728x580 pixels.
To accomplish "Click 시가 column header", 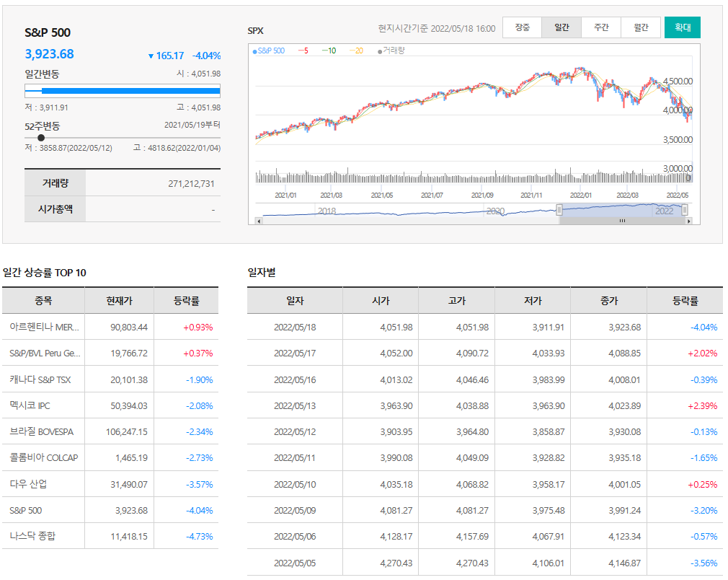I will point(381,301).
